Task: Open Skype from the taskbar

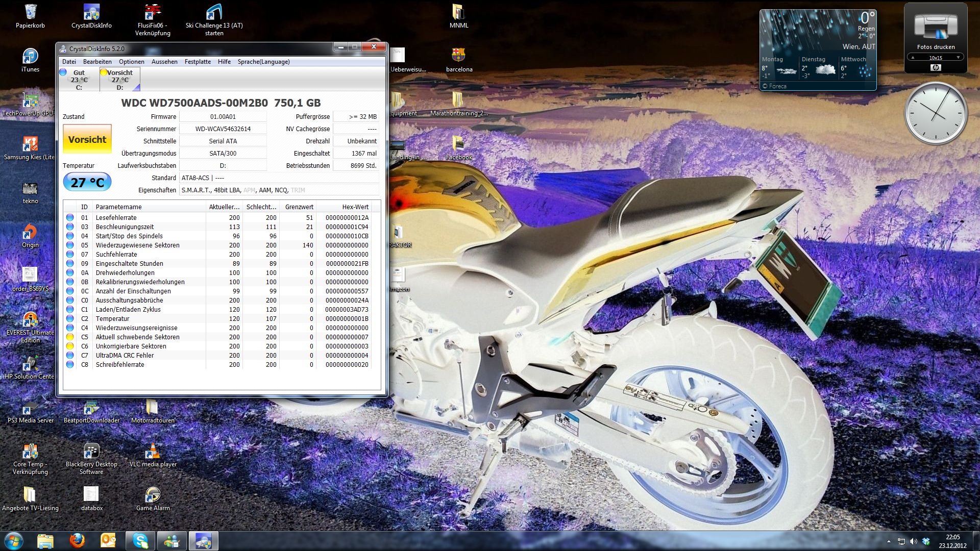Action: point(140,540)
